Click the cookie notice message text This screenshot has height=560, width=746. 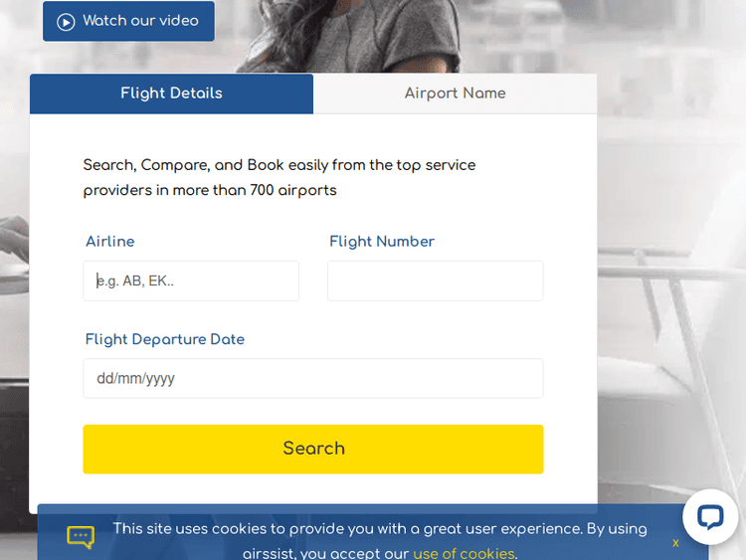click(378, 529)
